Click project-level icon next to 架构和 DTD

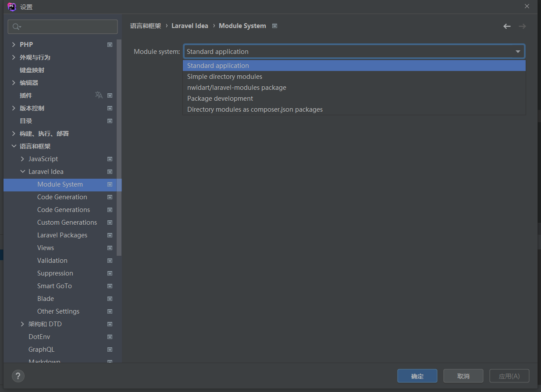(110, 324)
